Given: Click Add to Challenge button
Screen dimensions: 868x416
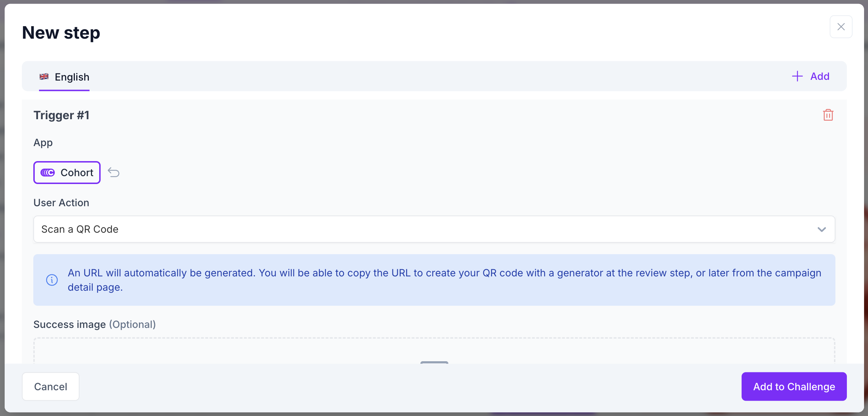Looking at the screenshot, I should (794, 387).
